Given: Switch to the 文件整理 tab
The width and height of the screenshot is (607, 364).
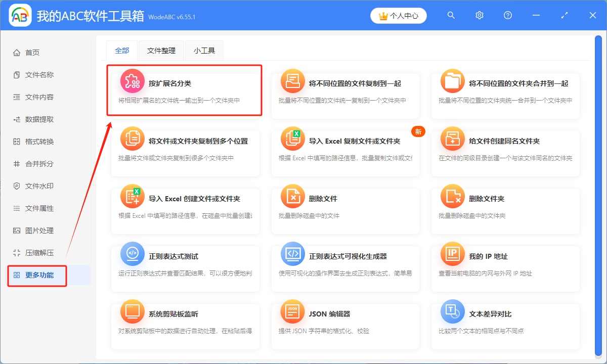Looking at the screenshot, I should tap(161, 51).
